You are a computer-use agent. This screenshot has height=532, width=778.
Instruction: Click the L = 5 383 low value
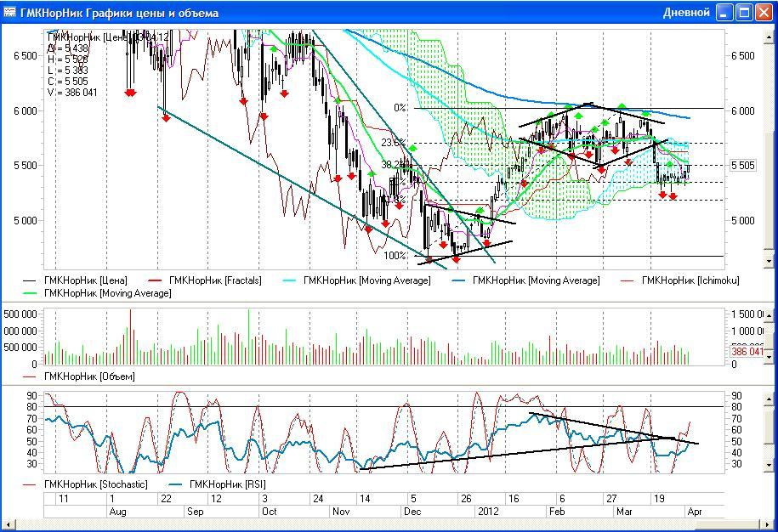point(69,71)
